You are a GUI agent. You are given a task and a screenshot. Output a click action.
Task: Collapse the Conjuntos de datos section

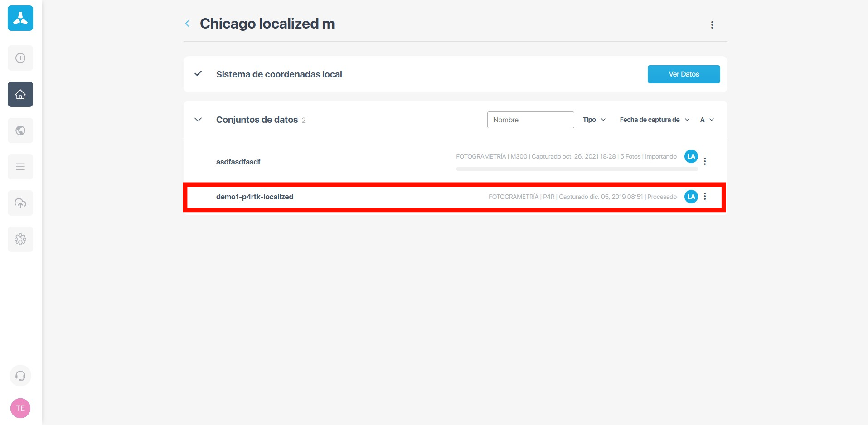pos(198,120)
